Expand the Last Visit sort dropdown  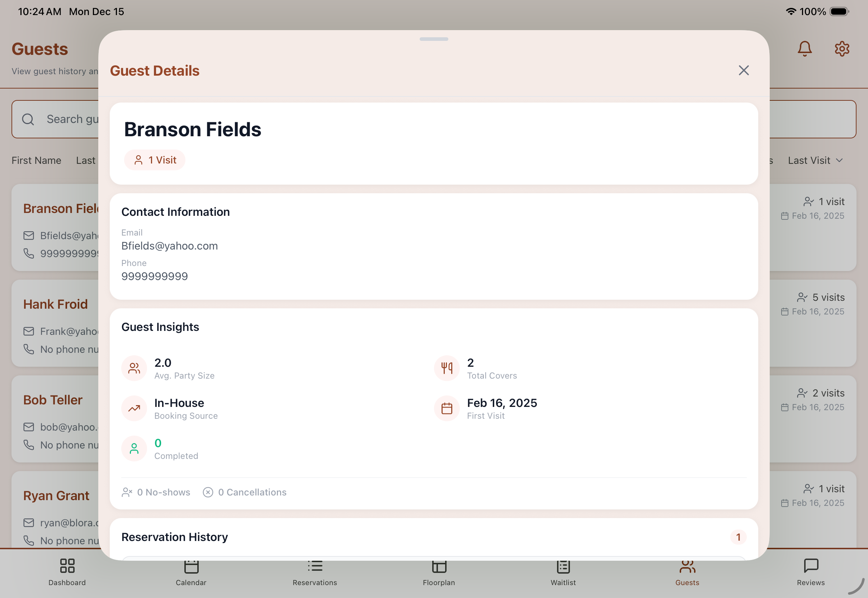(815, 160)
